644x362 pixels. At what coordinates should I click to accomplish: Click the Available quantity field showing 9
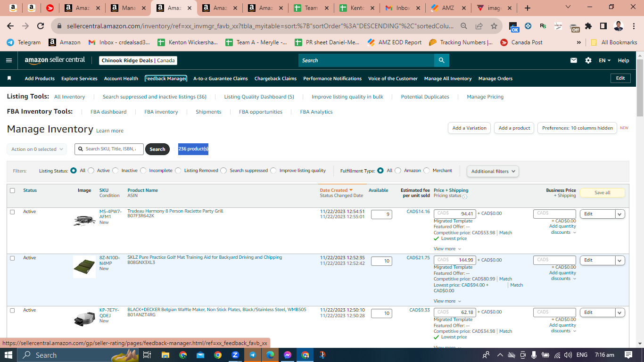[x=381, y=214]
